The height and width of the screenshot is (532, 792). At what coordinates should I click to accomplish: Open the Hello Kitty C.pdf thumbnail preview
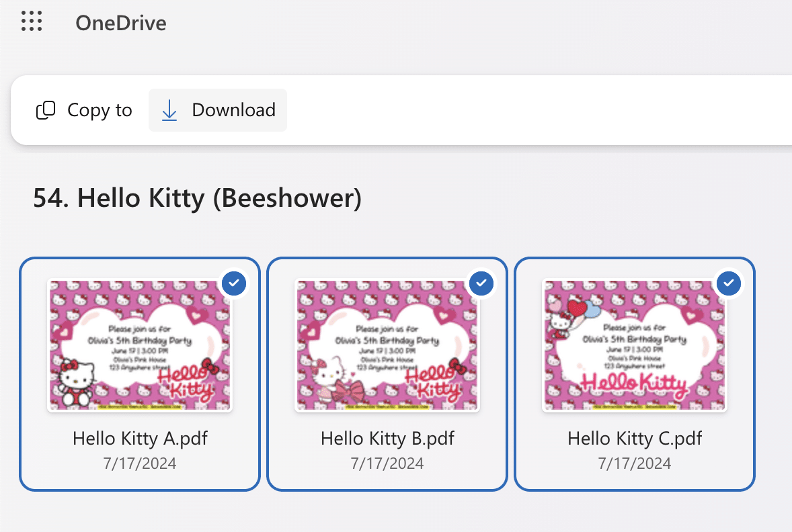click(x=634, y=345)
